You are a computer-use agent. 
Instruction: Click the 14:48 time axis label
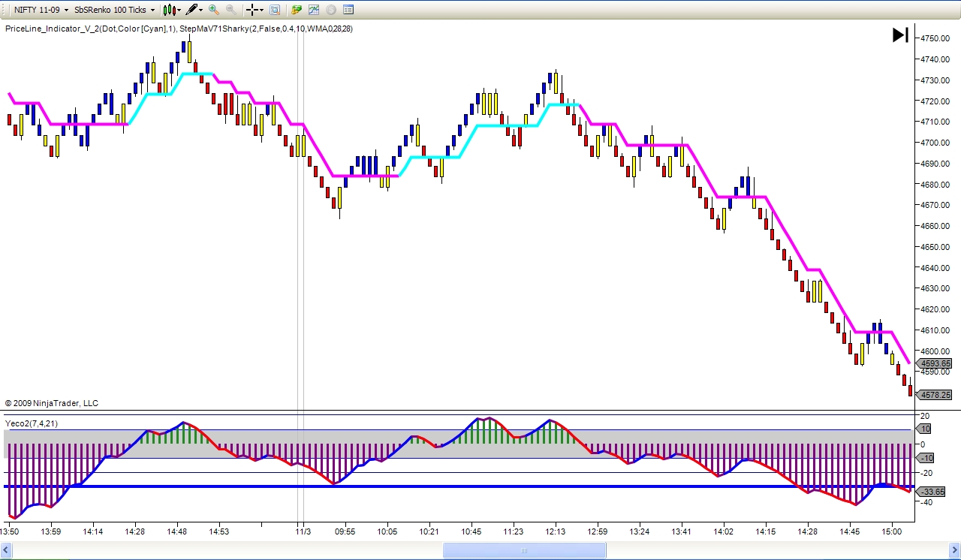(x=177, y=532)
